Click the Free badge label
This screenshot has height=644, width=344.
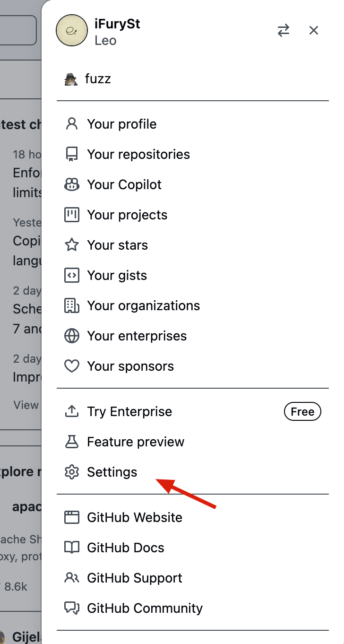coord(302,411)
